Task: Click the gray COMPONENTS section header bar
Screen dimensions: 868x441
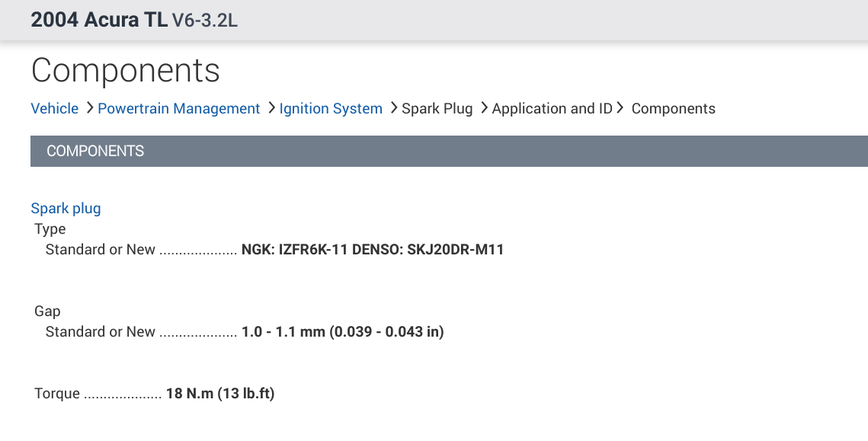Action: coord(449,151)
